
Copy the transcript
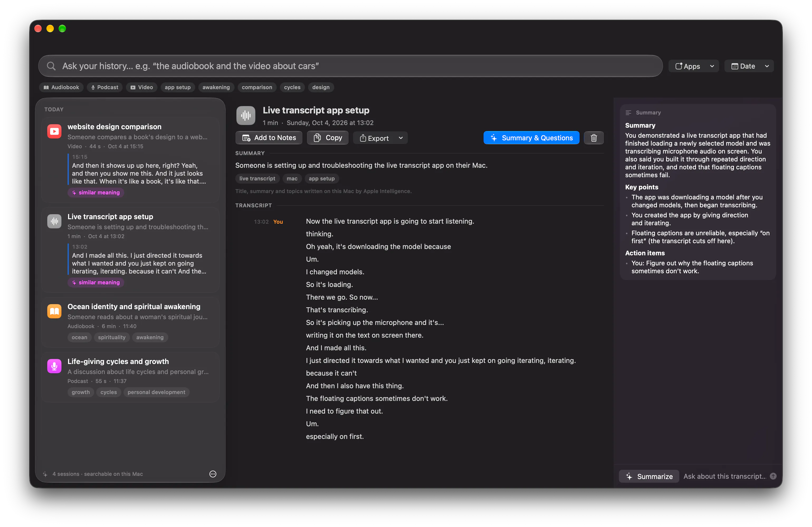coord(328,138)
